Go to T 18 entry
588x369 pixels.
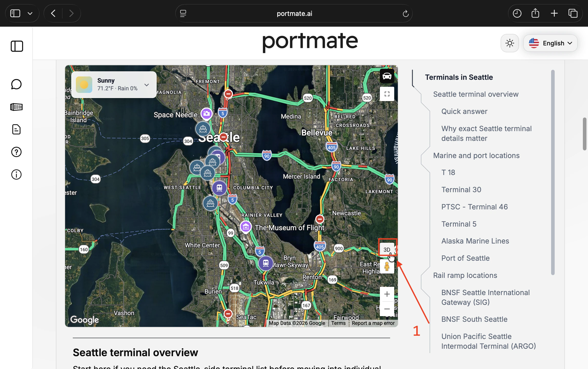448,172
